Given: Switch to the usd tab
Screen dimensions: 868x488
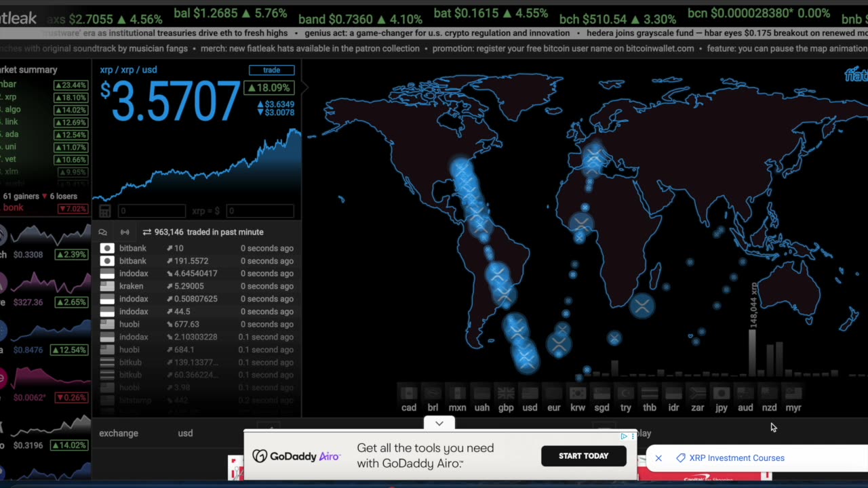Looking at the screenshot, I should 185,433.
